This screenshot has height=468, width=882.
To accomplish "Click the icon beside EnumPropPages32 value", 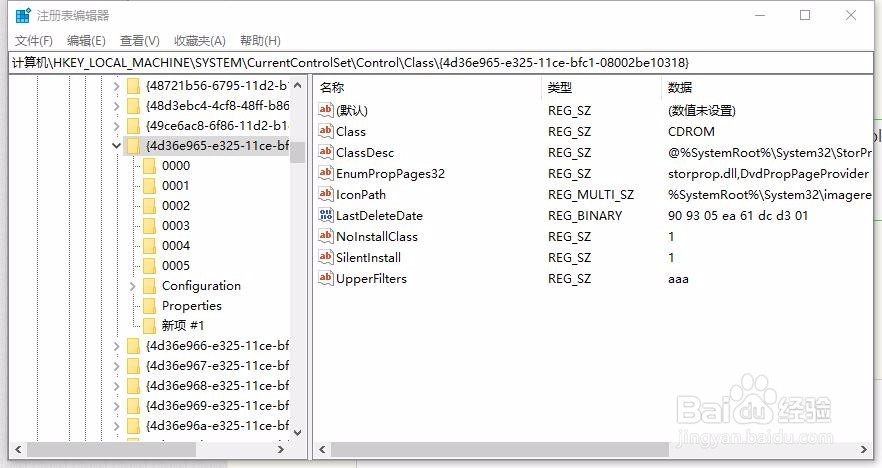I will (x=326, y=173).
